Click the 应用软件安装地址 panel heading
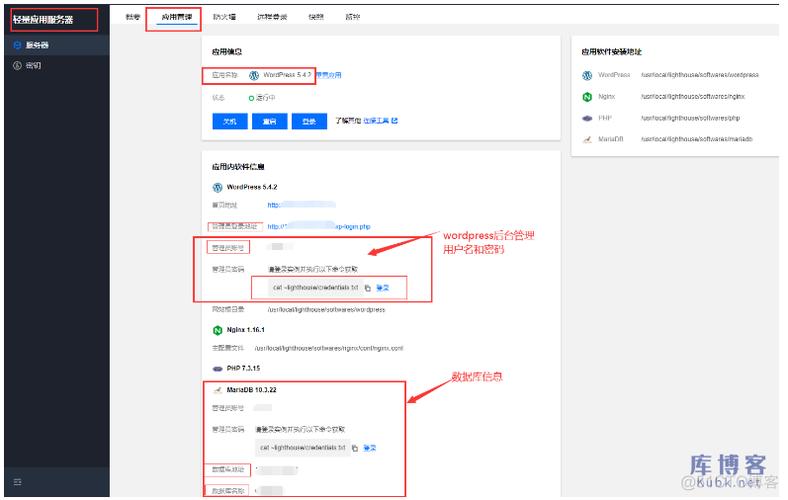 (x=612, y=52)
